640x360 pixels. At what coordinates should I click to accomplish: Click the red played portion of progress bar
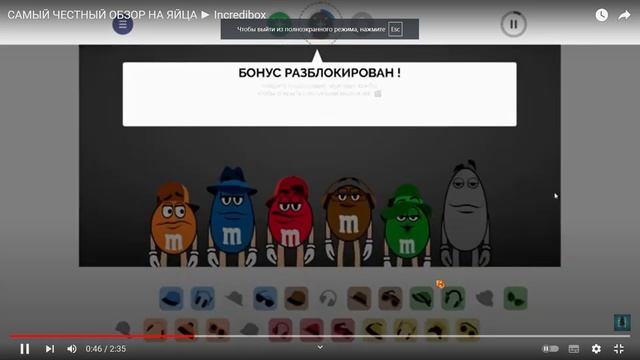coord(102,336)
